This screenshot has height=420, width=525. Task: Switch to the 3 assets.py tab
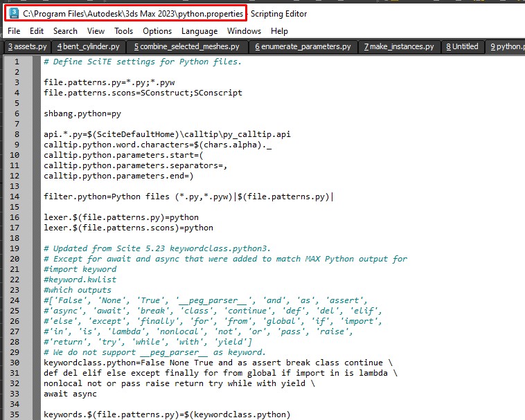[27, 46]
